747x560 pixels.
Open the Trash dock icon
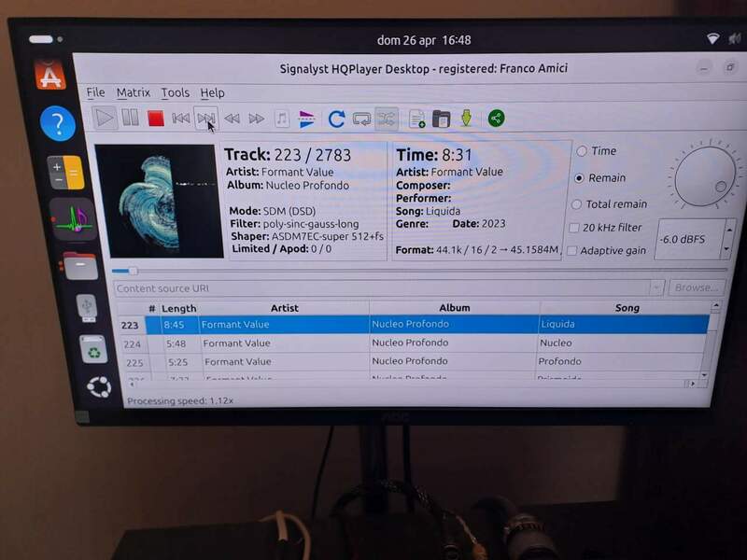coord(94,349)
